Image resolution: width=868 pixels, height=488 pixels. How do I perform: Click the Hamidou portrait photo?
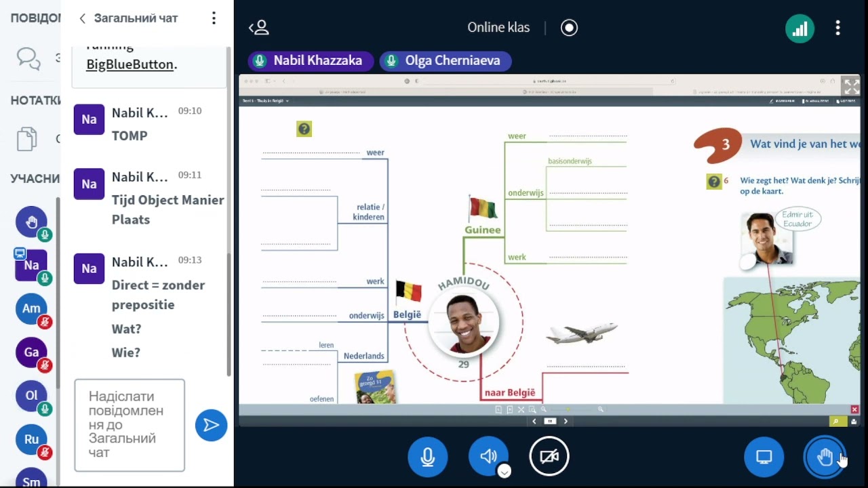(x=464, y=321)
